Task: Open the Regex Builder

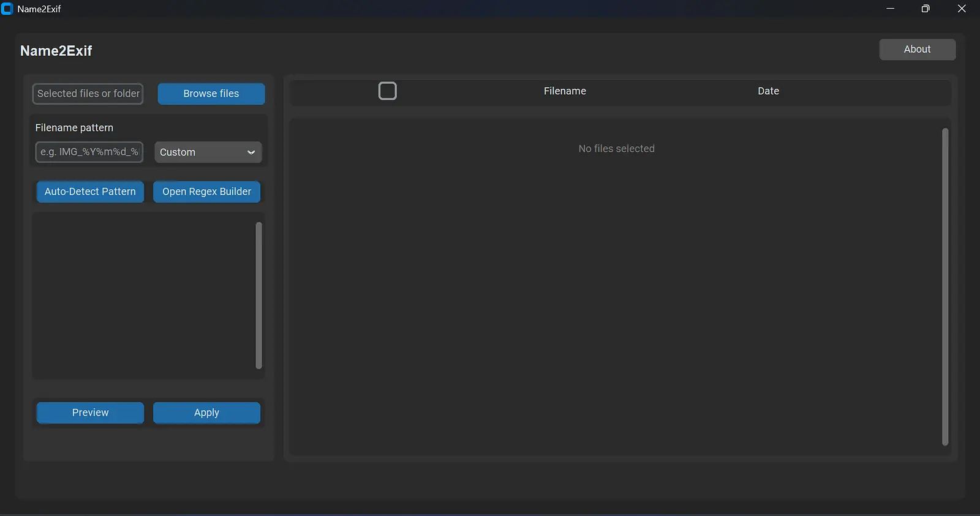Action: [x=206, y=192]
